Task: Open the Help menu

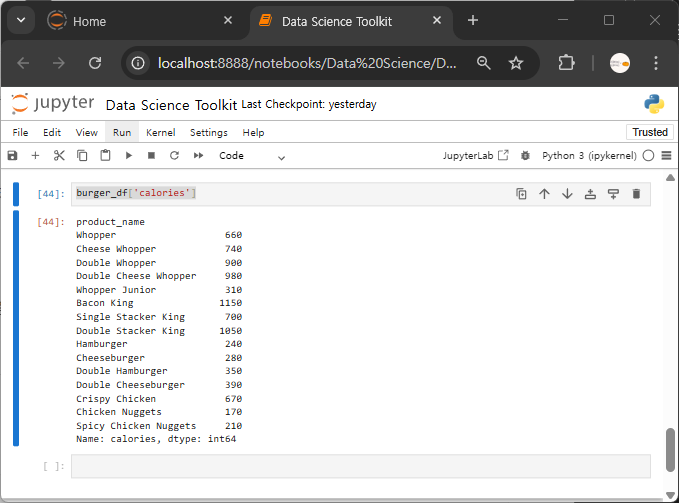Action: [253, 132]
